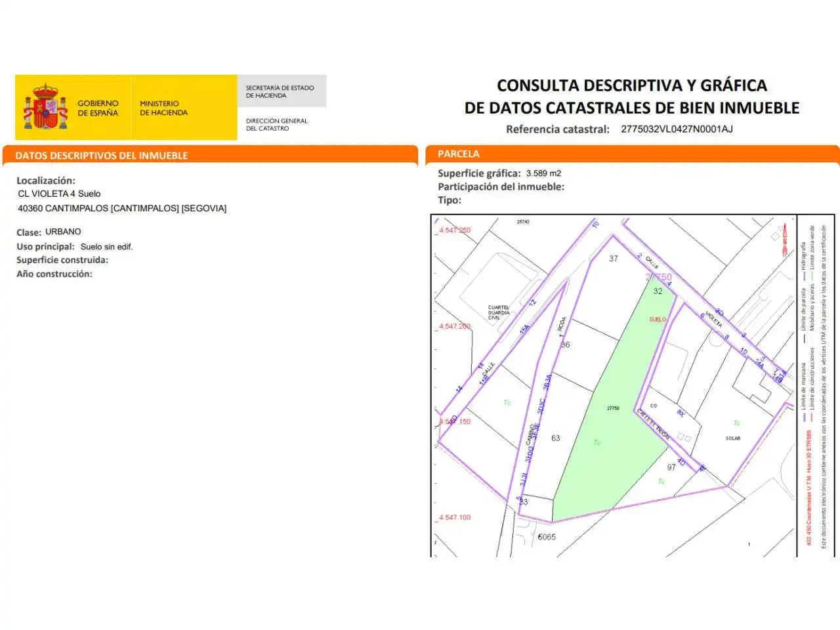Click the 'PARCELA' section header

click(458, 154)
